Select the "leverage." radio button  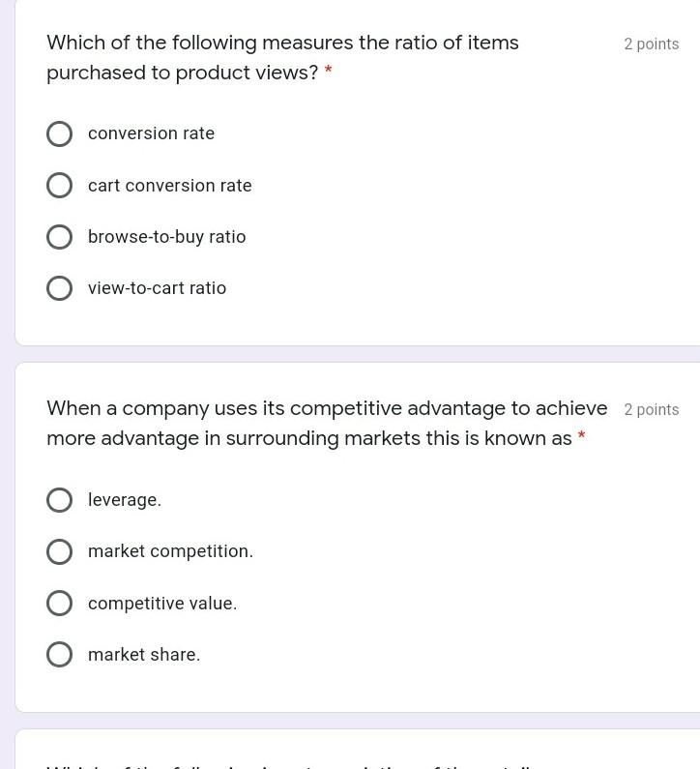tap(59, 500)
